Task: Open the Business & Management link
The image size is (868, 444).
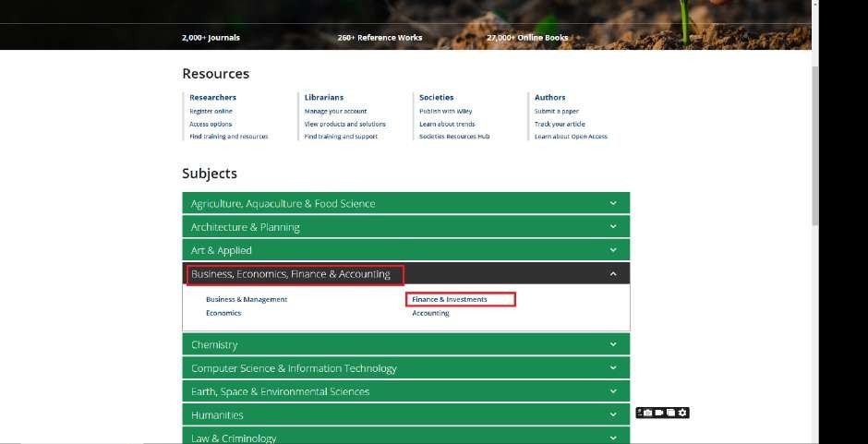Action: point(247,299)
